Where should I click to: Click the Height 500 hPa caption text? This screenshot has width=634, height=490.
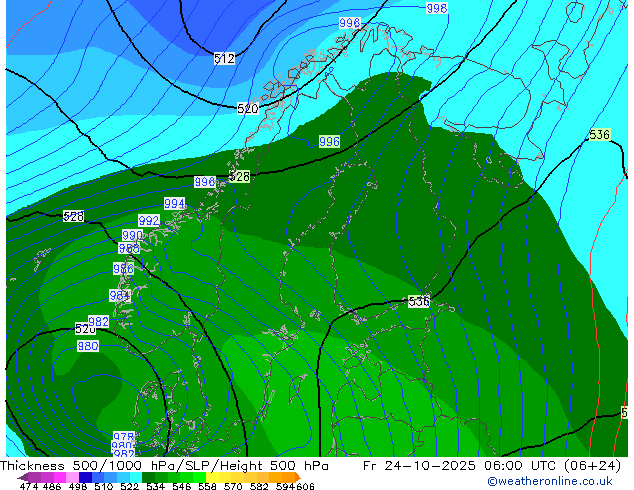click(x=275, y=466)
